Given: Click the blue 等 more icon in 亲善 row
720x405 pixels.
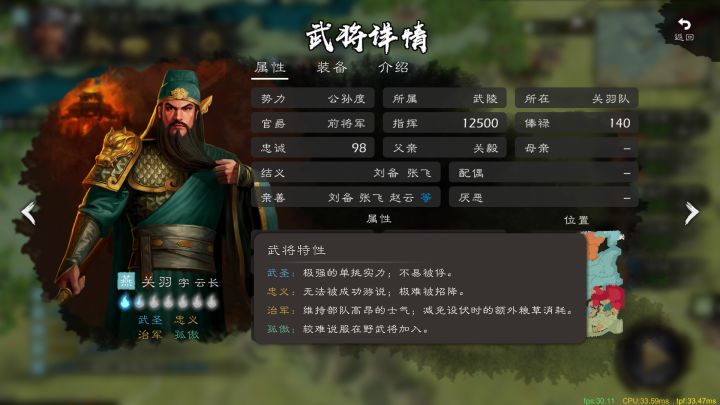Looking at the screenshot, I should tap(427, 197).
